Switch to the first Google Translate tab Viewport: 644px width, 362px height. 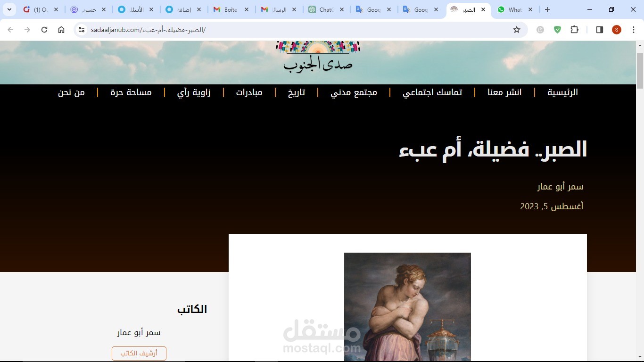point(373,9)
